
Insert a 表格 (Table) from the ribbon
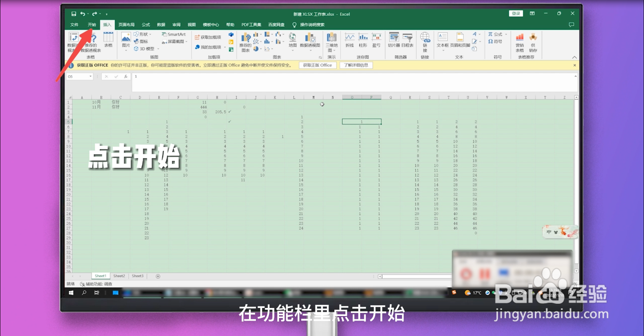point(108,40)
